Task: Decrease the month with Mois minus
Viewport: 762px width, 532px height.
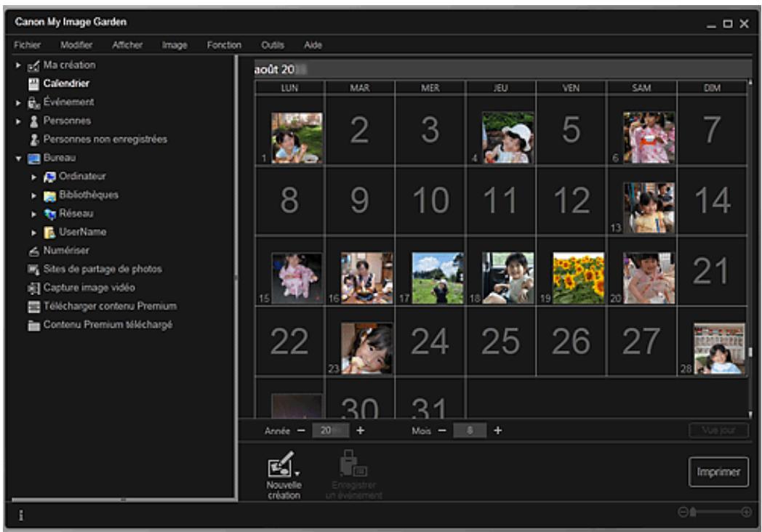Action: tap(441, 430)
